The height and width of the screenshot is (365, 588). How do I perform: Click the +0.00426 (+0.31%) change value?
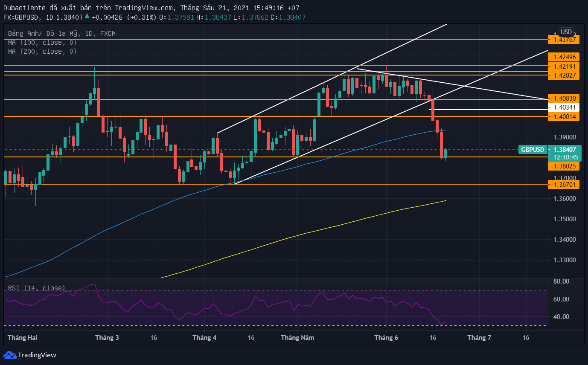click(124, 17)
